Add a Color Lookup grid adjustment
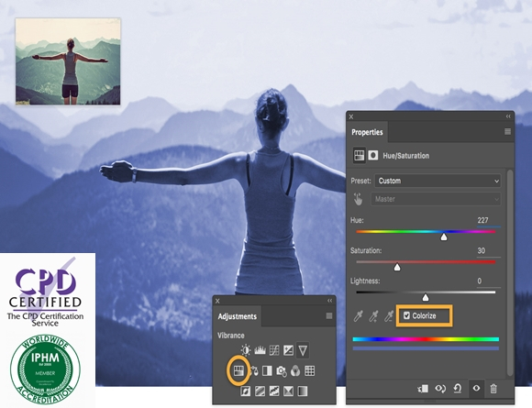Image resolution: width=532 pixels, height=408 pixels. click(x=309, y=370)
